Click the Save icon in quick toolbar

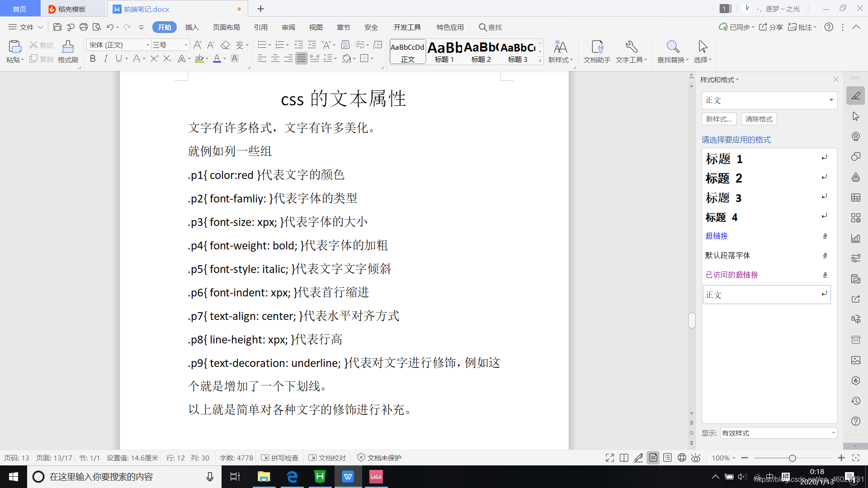[57, 27]
